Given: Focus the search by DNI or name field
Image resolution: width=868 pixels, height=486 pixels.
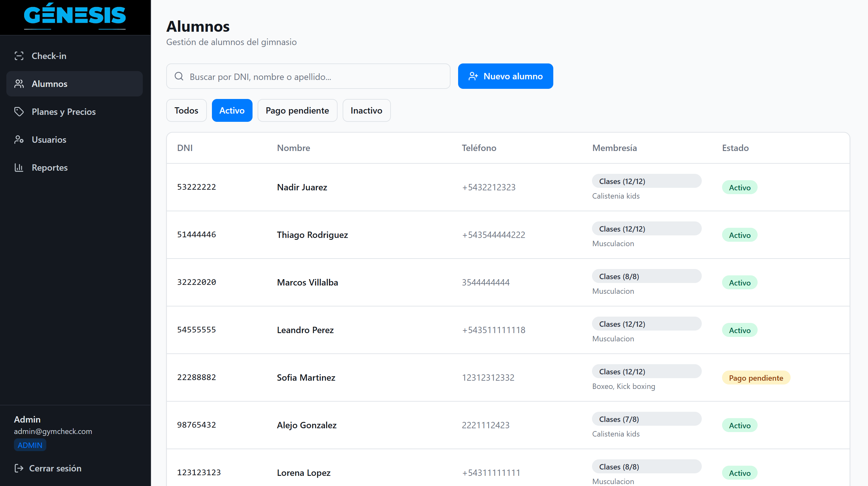Looking at the screenshot, I should click(308, 76).
